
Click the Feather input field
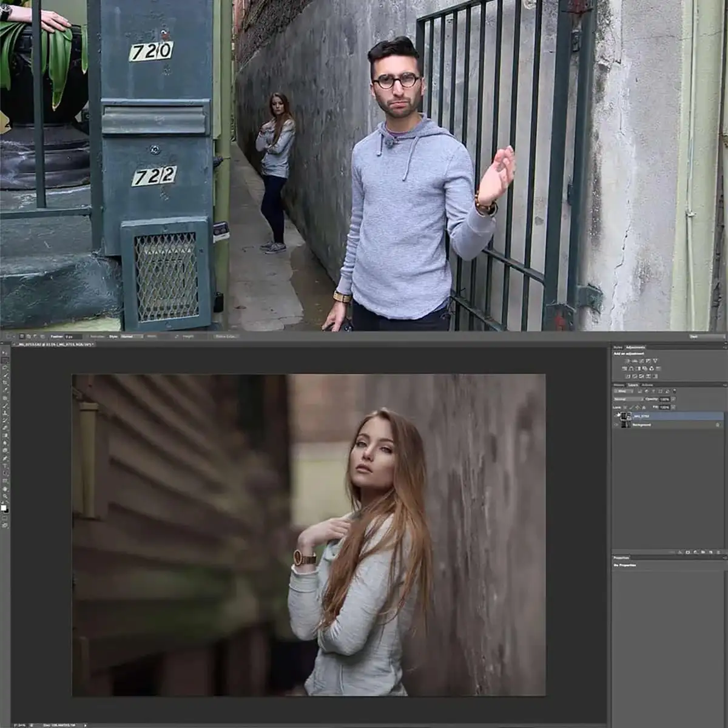(73, 336)
